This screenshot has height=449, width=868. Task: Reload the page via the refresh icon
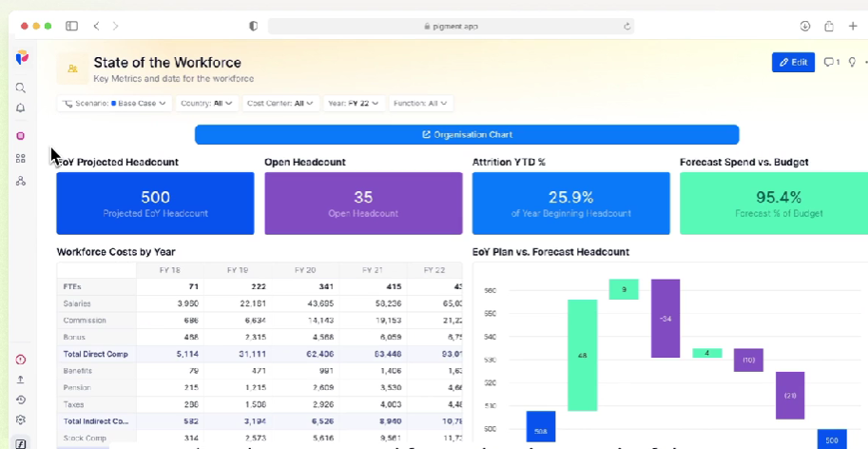[x=627, y=26]
